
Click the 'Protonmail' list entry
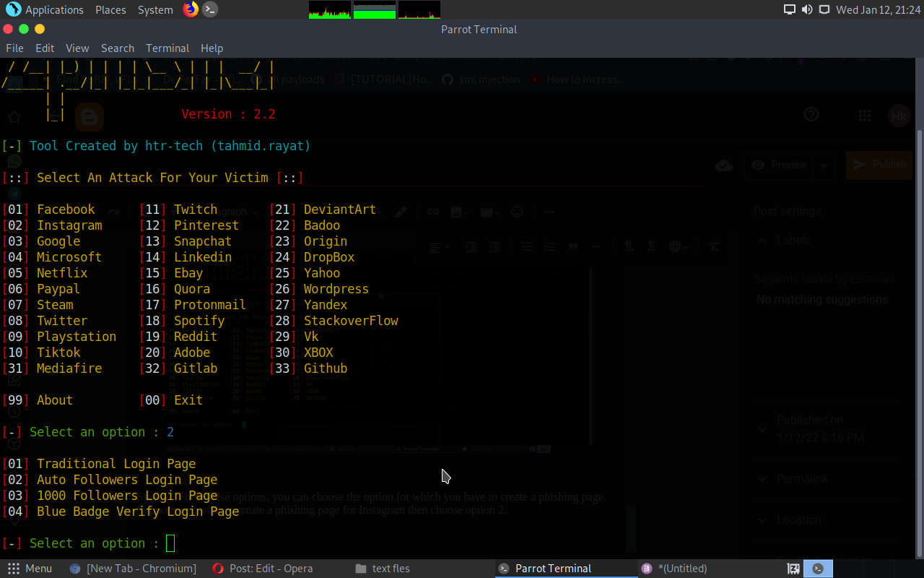(x=210, y=305)
